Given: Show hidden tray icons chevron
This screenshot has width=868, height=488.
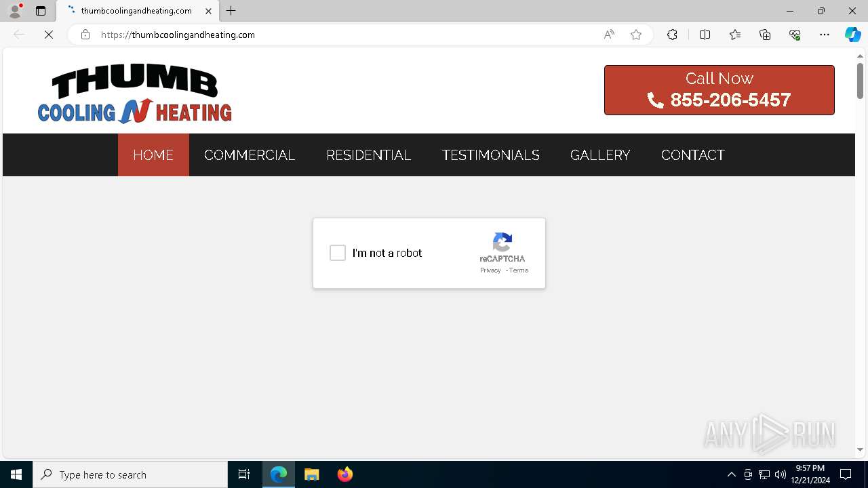Looking at the screenshot, I should point(731,474).
